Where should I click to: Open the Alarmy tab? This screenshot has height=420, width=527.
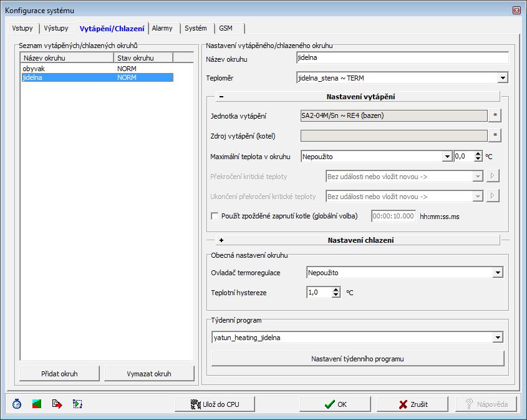pos(162,28)
